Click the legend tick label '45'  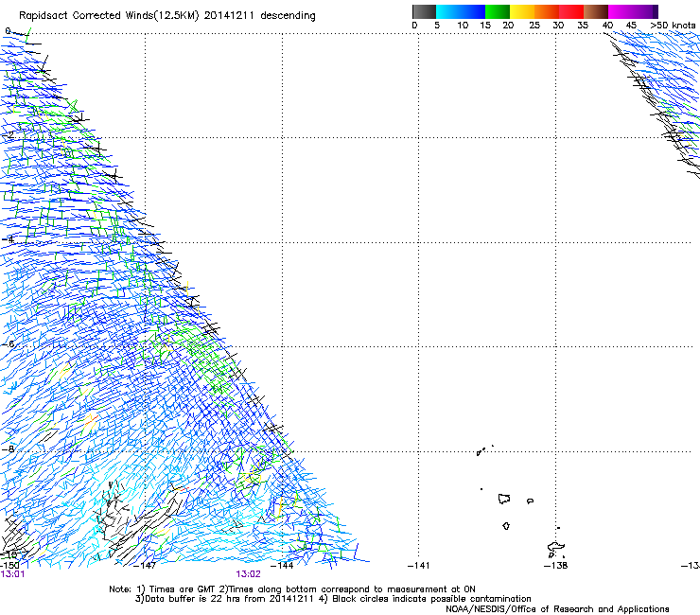tap(631, 26)
